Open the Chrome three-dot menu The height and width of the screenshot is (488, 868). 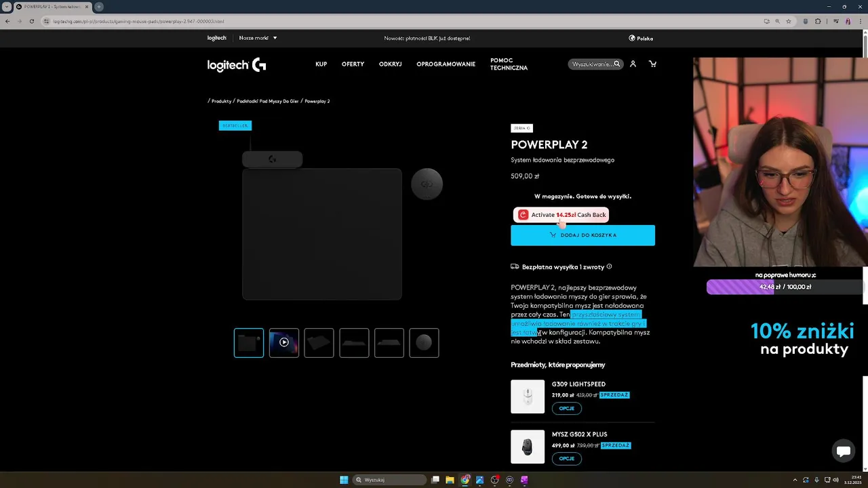click(x=860, y=21)
